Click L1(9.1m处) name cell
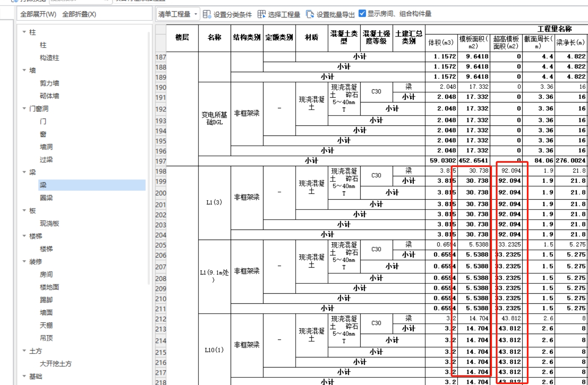The height and width of the screenshot is (385, 588). (215, 277)
